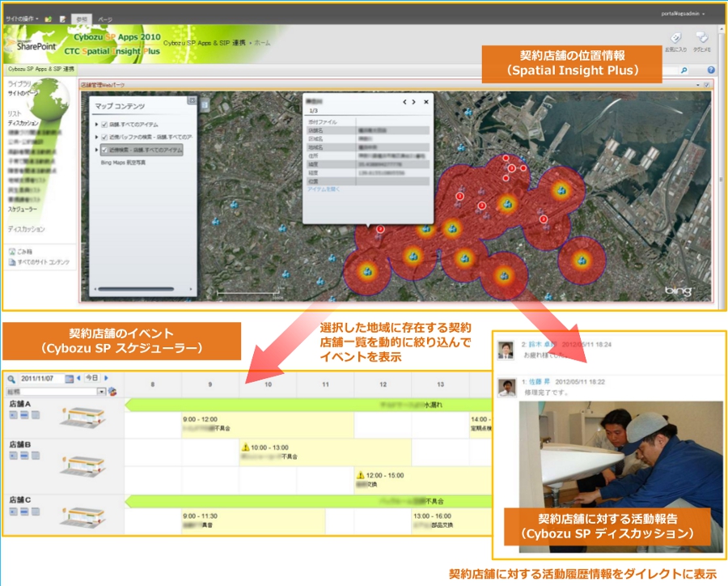Open the サイトの操作 menu
Viewport: 728px width, 586px height.
pos(22,19)
